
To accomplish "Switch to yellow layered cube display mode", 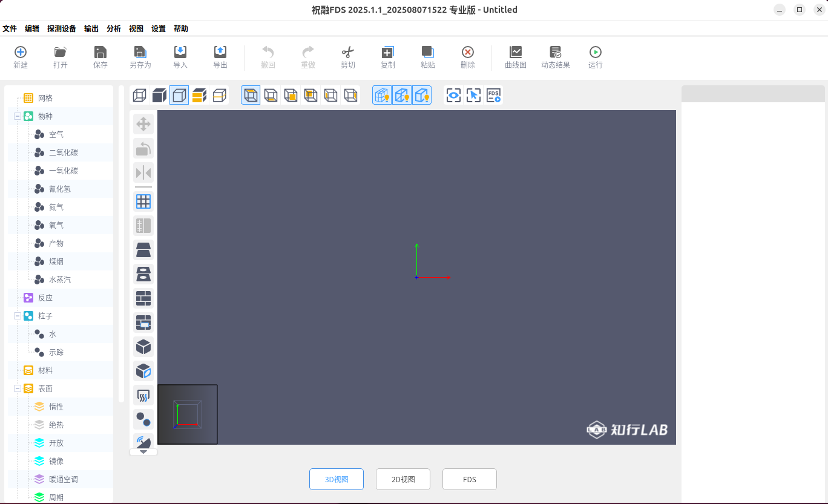I will click(x=199, y=95).
